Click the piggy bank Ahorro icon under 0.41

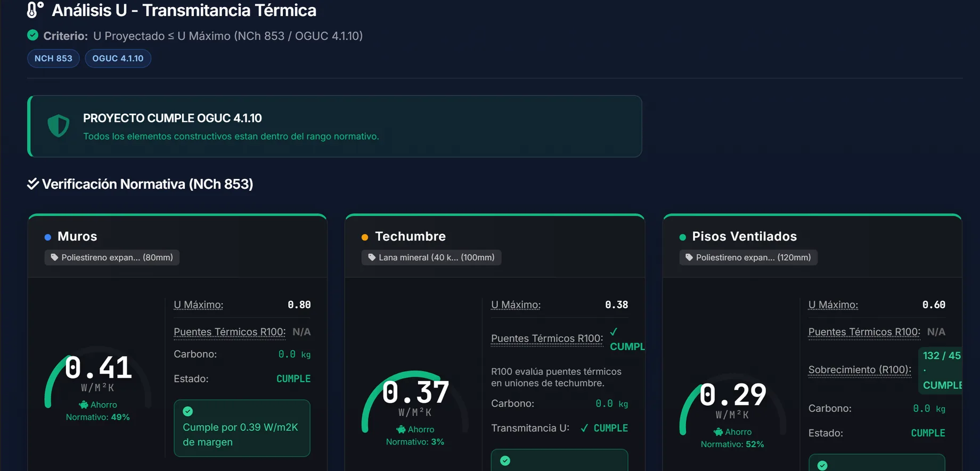[84, 405]
